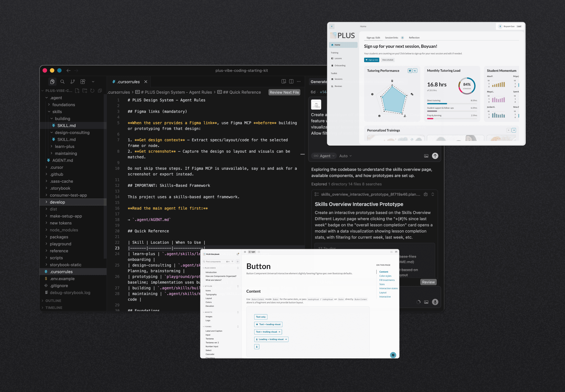The image size is (565, 392).
Task: Click the send arrow in chat
Action: click(435, 156)
